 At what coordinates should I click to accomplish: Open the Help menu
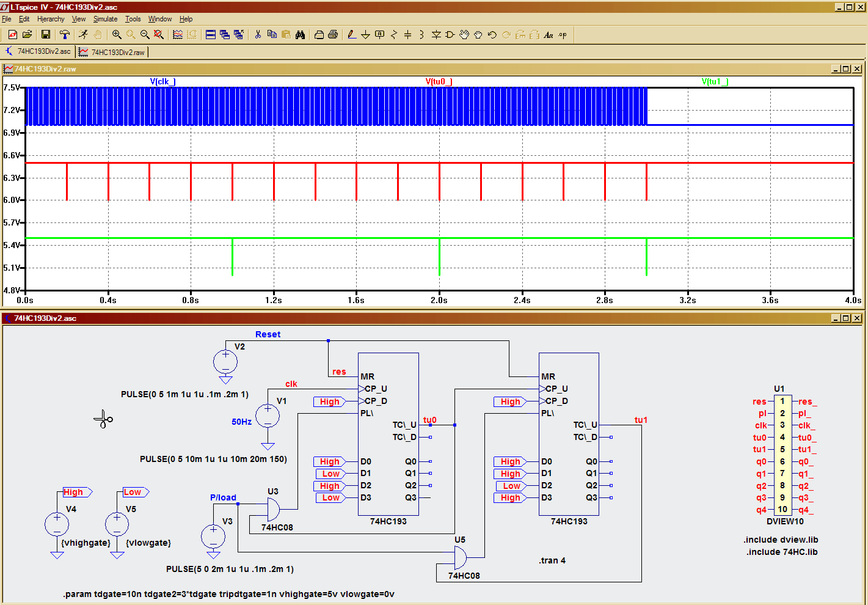pos(186,19)
